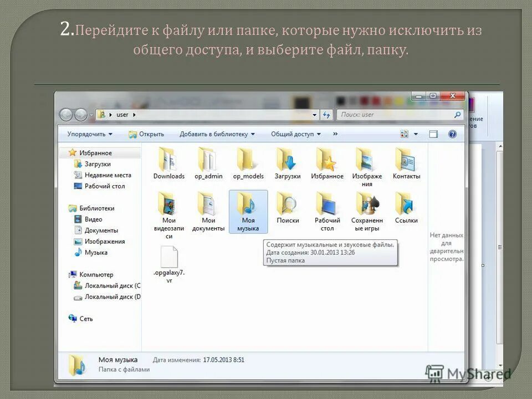Select the op_admin folder
This screenshot has height=399, width=532.
pyautogui.click(x=208, y=162)
